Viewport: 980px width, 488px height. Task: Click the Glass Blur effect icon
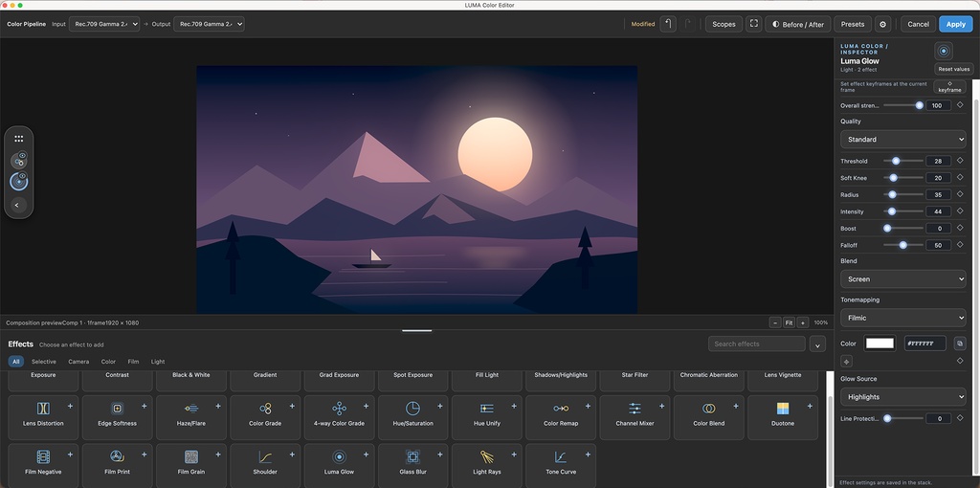point(412,456)
